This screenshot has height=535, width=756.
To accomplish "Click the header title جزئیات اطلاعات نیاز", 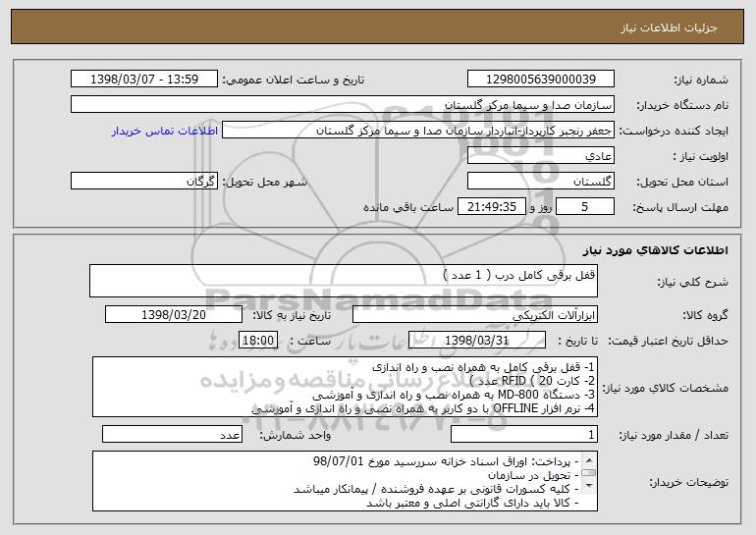I will point(669,27).
